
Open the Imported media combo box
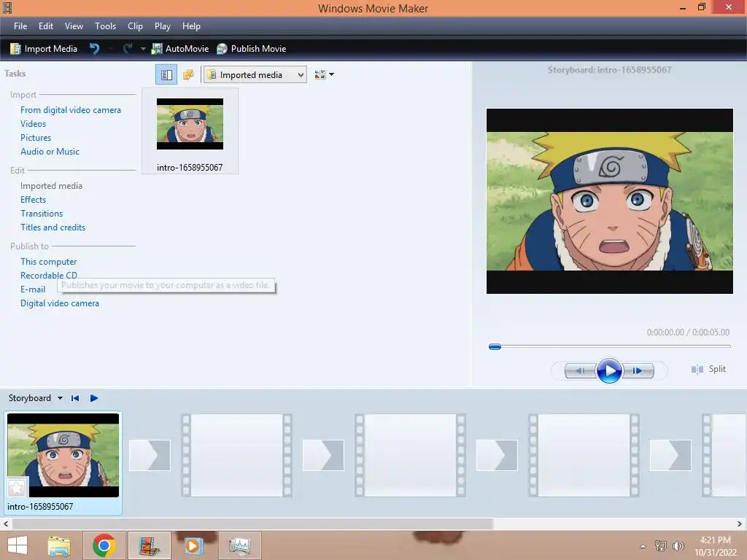[x=255, y=75]
